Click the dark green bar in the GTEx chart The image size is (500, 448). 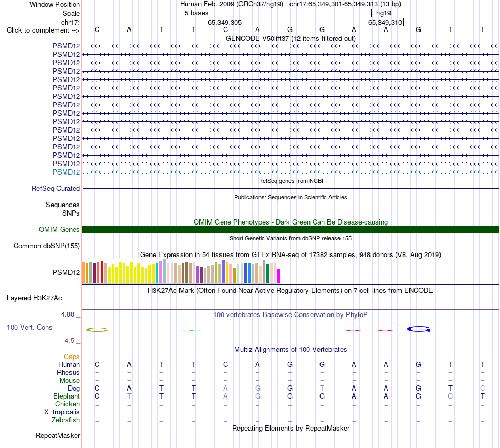tap(267, 274)
